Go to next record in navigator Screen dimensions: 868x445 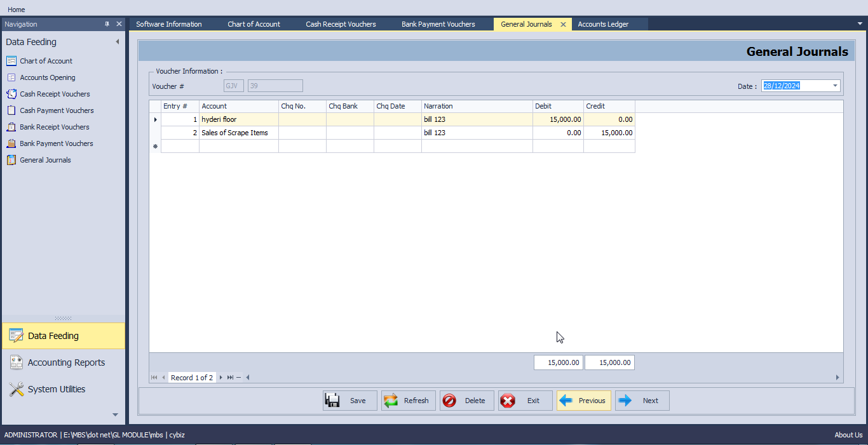tap(221, 378)
